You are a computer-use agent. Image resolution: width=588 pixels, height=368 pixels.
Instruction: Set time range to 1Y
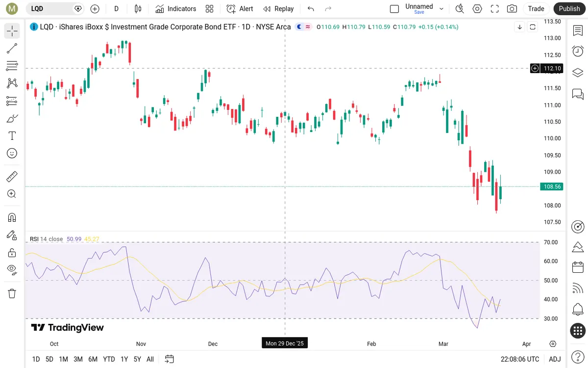point(124,359)
